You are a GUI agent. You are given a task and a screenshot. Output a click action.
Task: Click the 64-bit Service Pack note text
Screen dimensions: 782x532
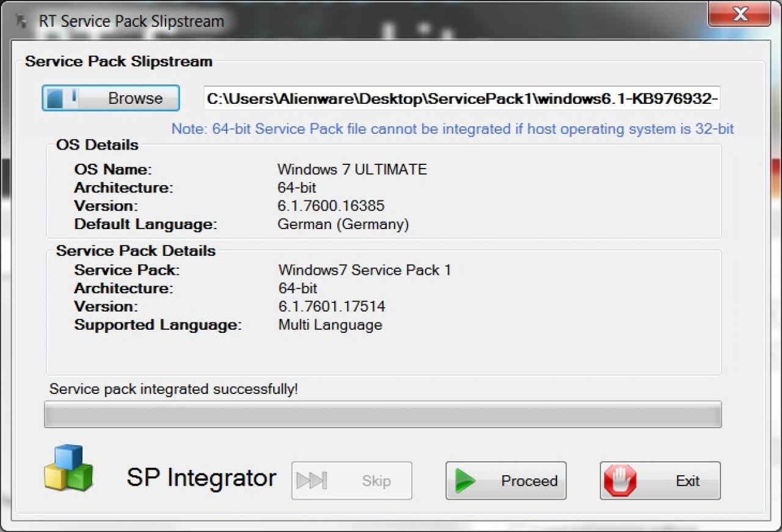[x=453, y=129]
